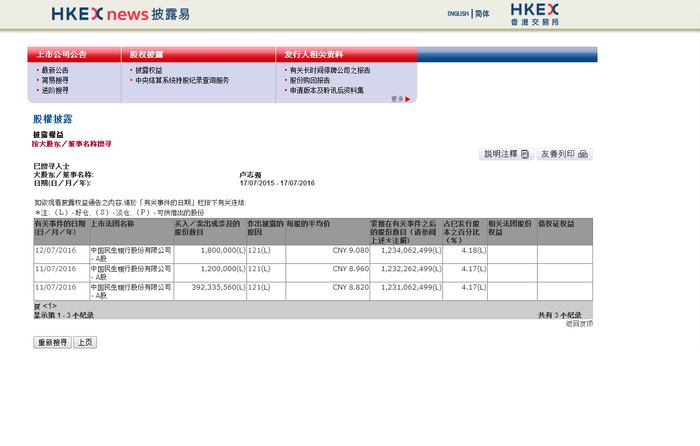Click the shareholder name 卢志强

250,175
